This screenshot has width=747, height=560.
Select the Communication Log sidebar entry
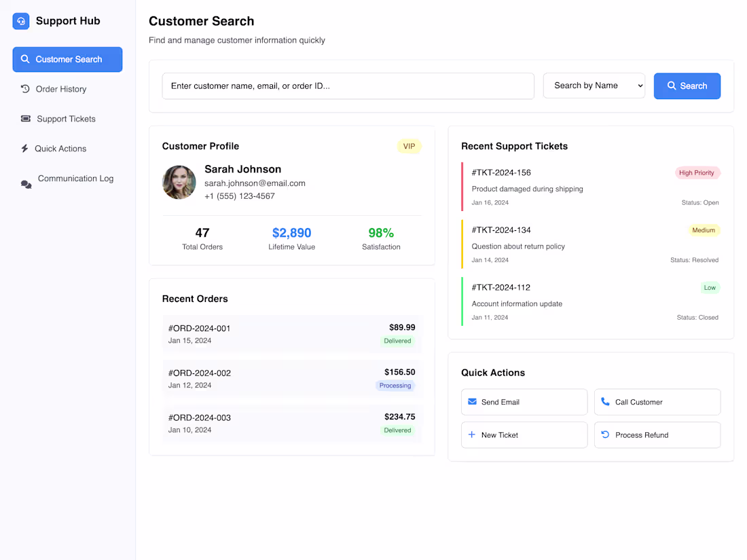pos(75,179)
